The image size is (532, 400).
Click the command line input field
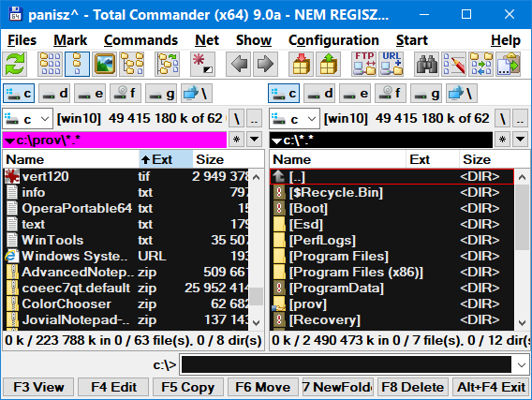coord(347,365)
